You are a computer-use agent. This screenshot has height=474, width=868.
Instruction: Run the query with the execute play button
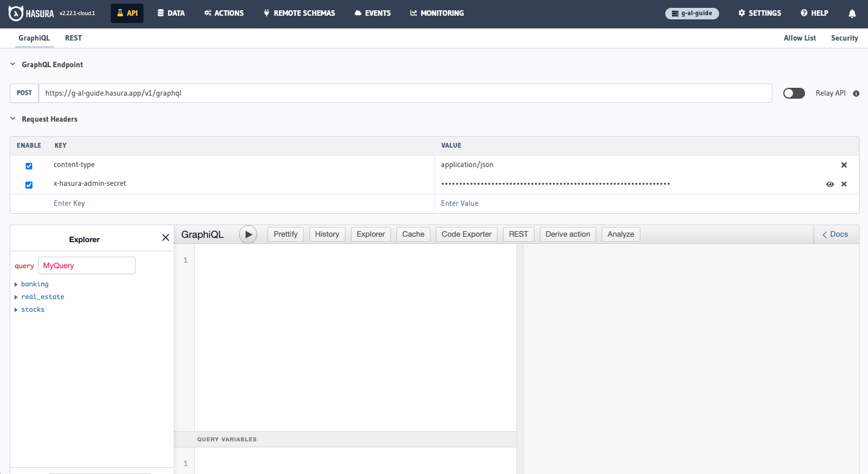click(248, 234)
